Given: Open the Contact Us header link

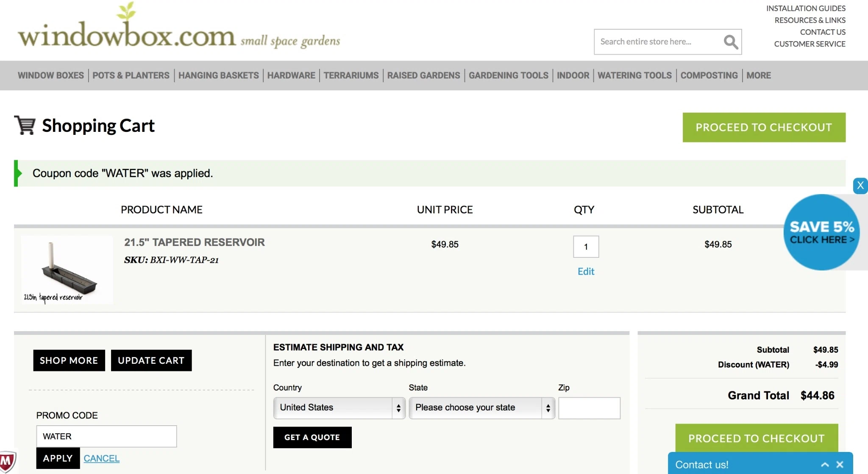Looking at the screenshot, I should pos(823,32).
